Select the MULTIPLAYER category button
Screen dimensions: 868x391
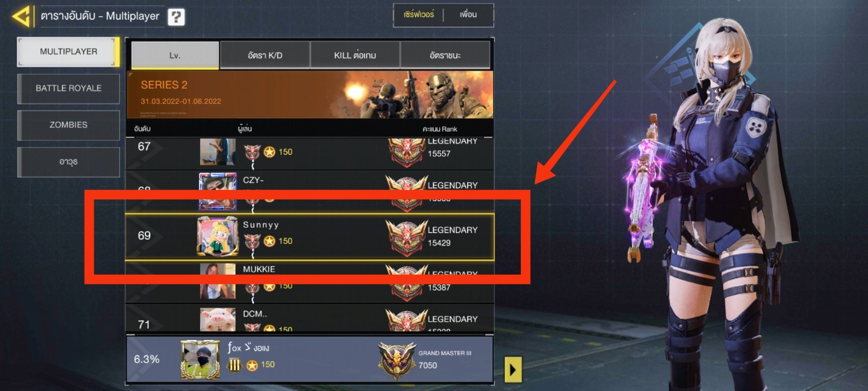click(x=68, y=52)
